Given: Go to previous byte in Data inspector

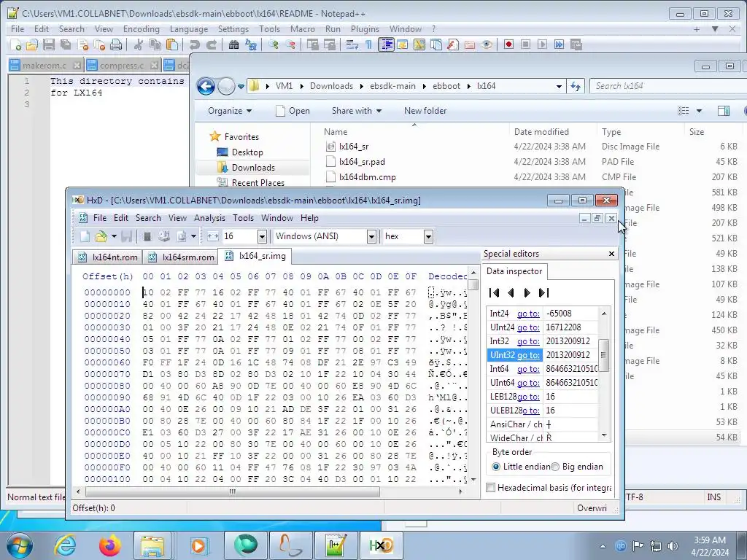Looking at the screenshot, I should click(x=511, y=293).
